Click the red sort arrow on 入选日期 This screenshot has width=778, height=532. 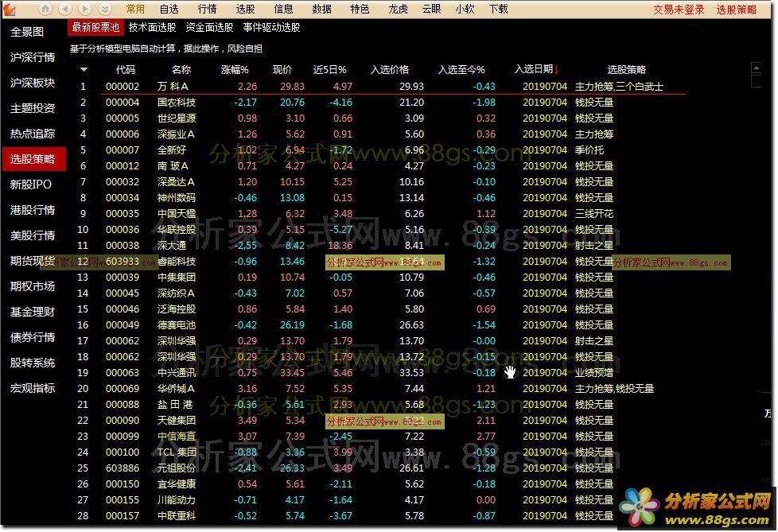click(556, 69)
